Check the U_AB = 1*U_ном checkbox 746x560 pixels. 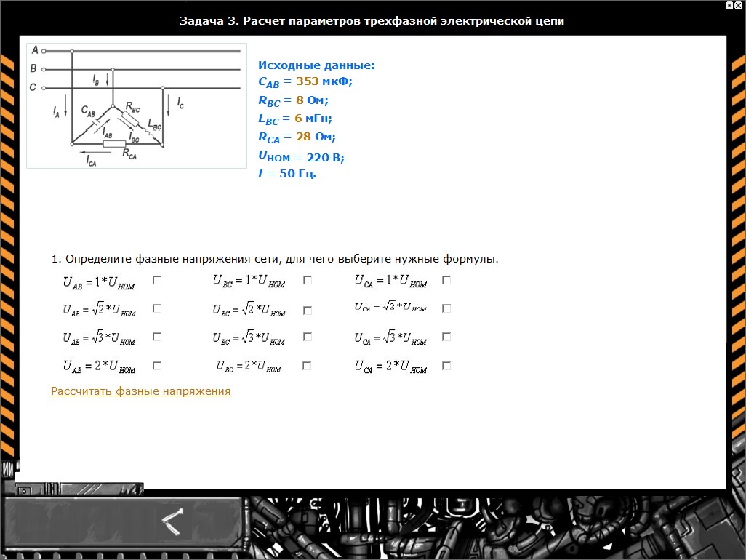157,280
